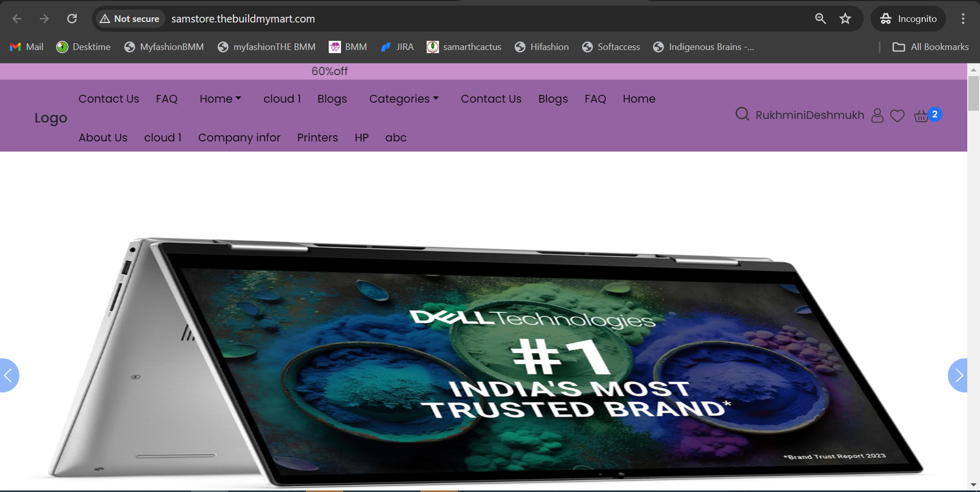This screenshot has height=492, width=980.
Task: Open Home link without dropdown arrow
Action: point(639,99)
